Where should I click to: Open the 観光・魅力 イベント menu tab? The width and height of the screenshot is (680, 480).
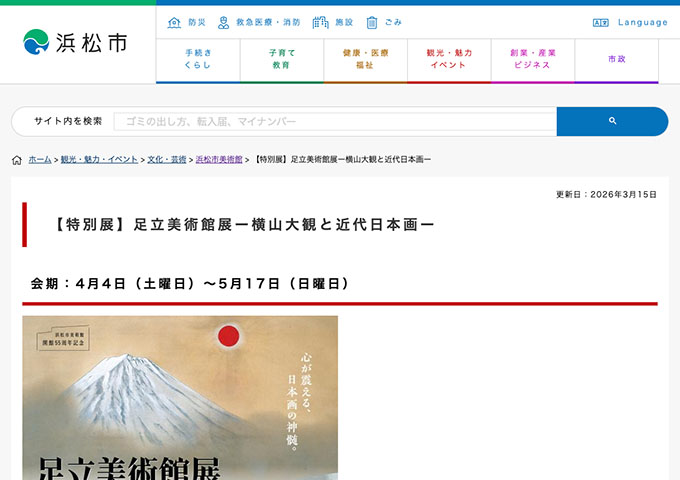point(449,59)
